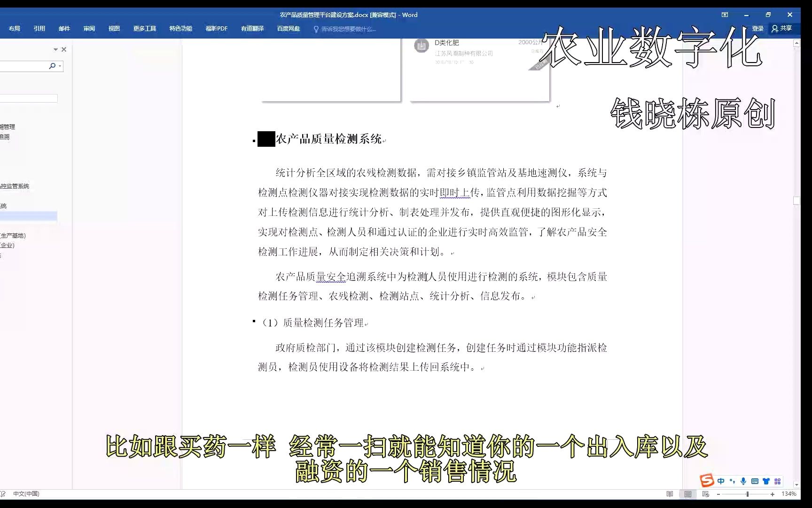The image size is (812, 508).
Task: Click the vertical scrollbar up arrow
Action: [x=796, y=43]
